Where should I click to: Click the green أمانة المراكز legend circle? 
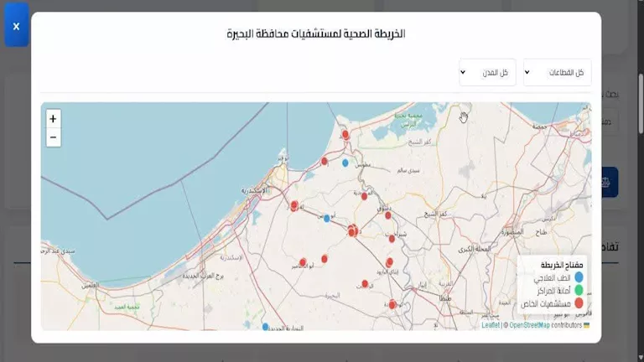(578, 289)
